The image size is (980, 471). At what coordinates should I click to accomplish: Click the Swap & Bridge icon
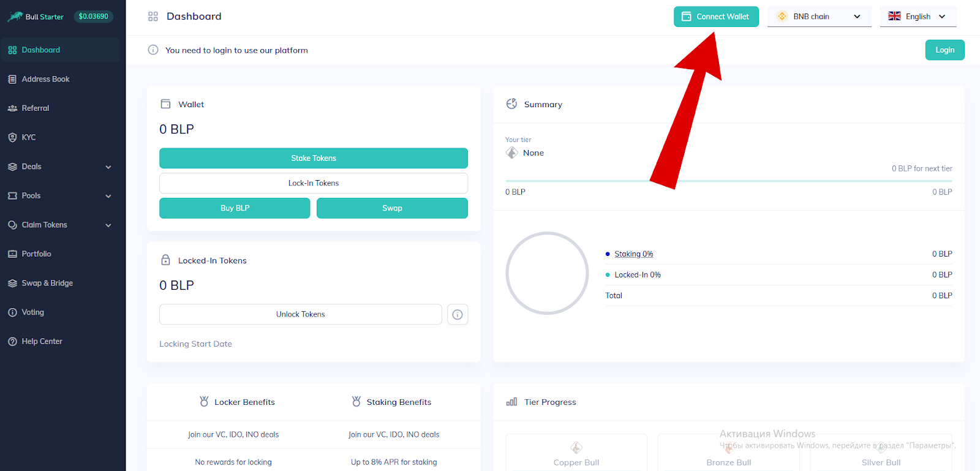pyautogui.click(x=12, y=283)
